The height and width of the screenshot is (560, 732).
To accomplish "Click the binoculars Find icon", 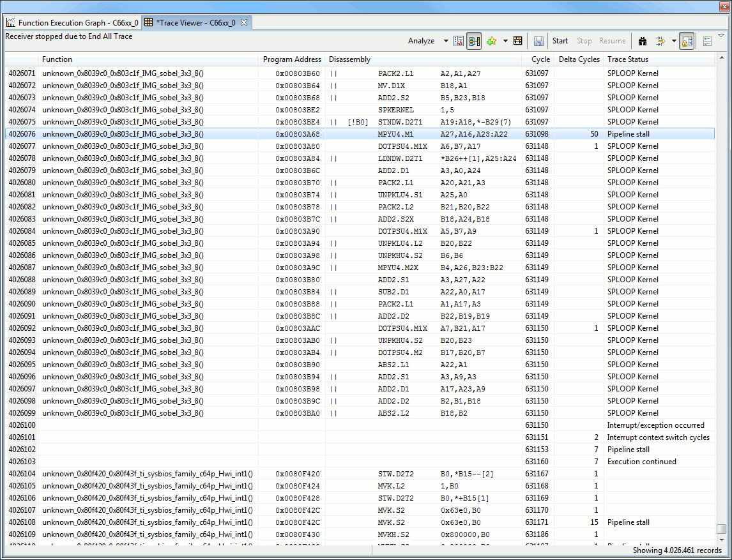I will [643, 41].
